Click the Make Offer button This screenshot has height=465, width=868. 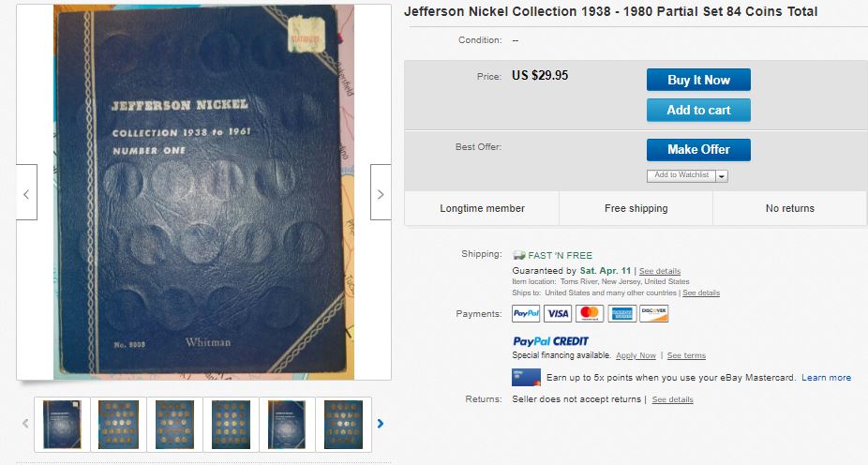point(698,149)
